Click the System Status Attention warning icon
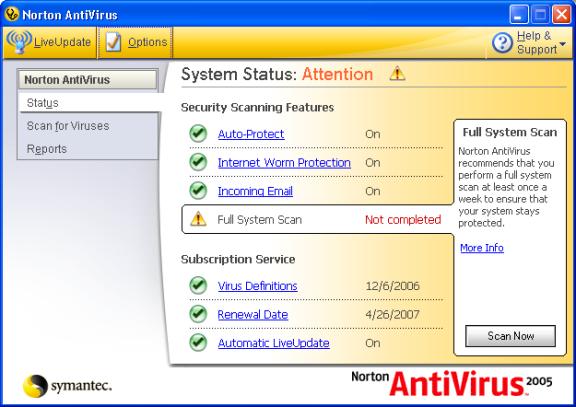The width and height of the screenshot is (576, 407). tap(397, 73)
